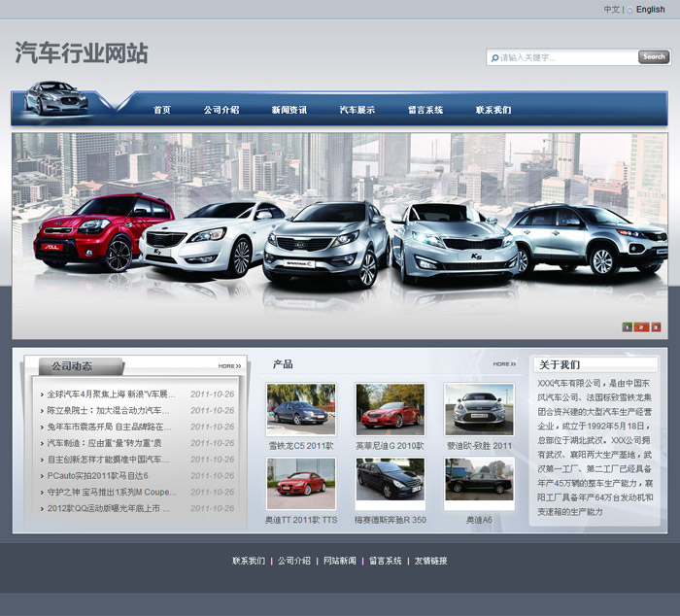Open 奥迪TT 2011款 TTS caption link
680x616 pixels.
coord(301,520)
